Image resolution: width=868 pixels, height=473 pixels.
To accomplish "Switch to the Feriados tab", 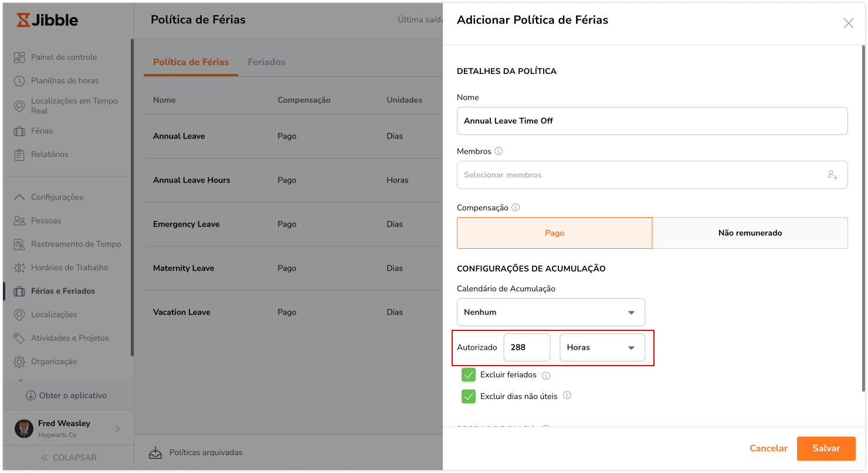I will 266,62.
